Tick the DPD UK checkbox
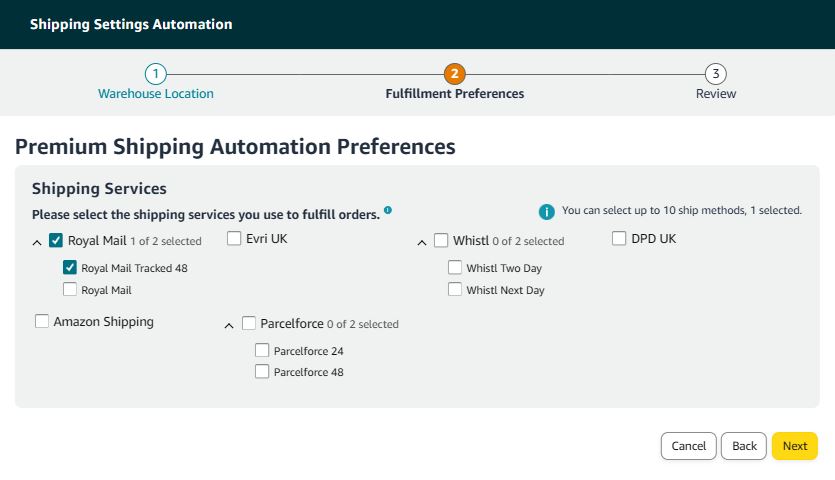835x480 pixels. 619,238
